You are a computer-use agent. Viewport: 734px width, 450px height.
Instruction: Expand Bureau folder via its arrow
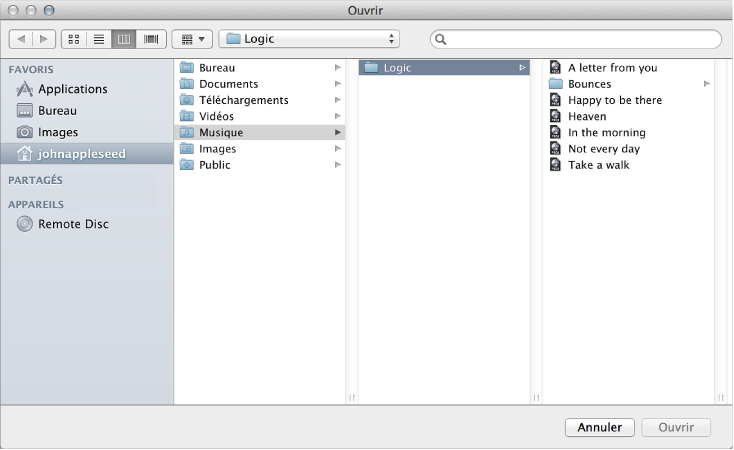tap(338, 68)
